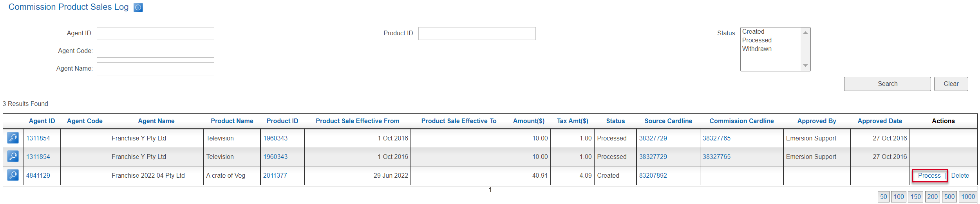The image size is (980, 204).
Task: Click into the Agent Name field
Action: (x=155, y=69)
